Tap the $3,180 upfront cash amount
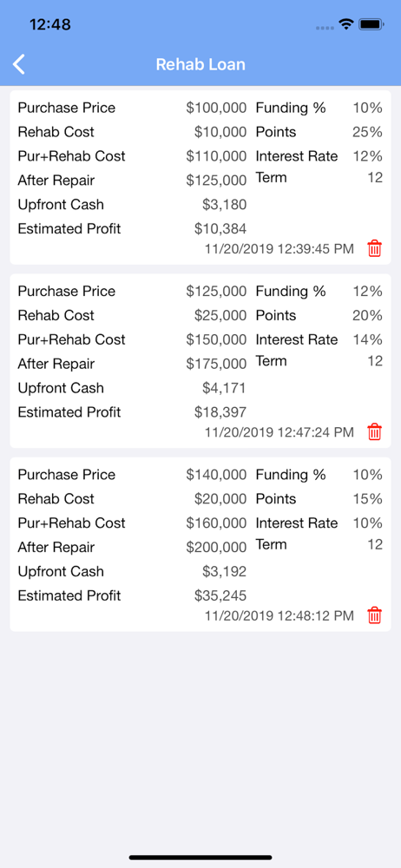The width and height of the screenshot is (401, 868). pos(224,205)
